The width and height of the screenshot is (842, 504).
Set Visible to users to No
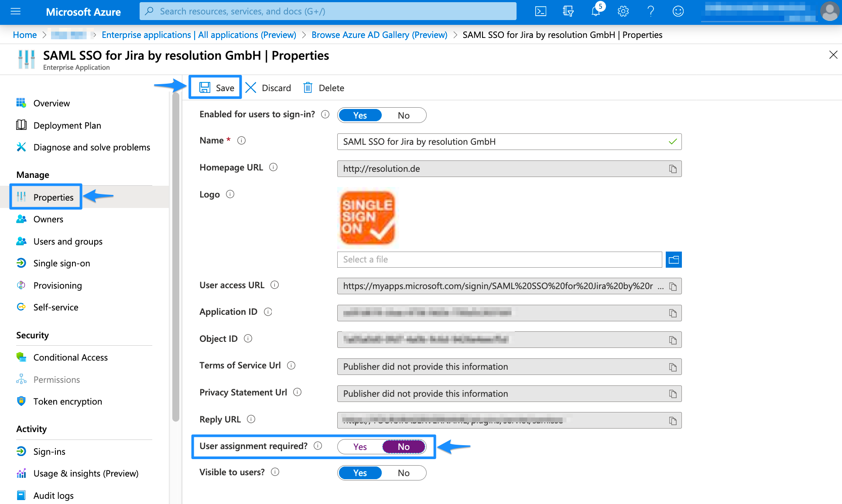(x=404, y=473)
